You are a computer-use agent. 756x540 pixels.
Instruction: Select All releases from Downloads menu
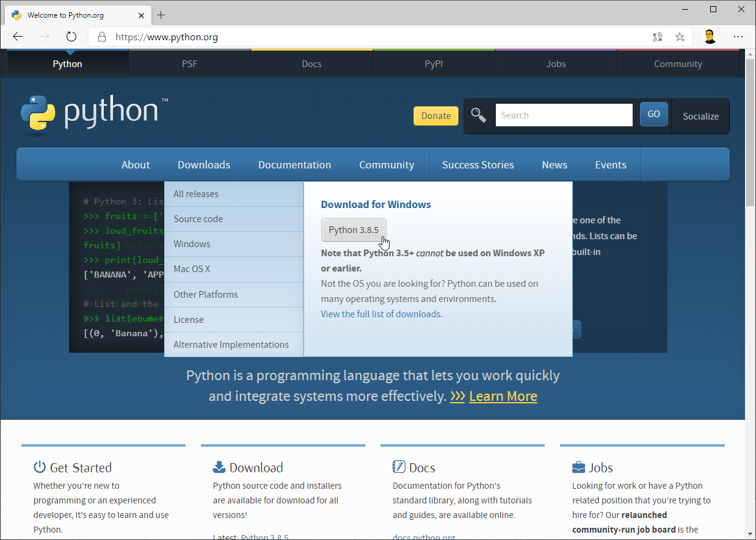pyautogui.click(x=196, y=194)
